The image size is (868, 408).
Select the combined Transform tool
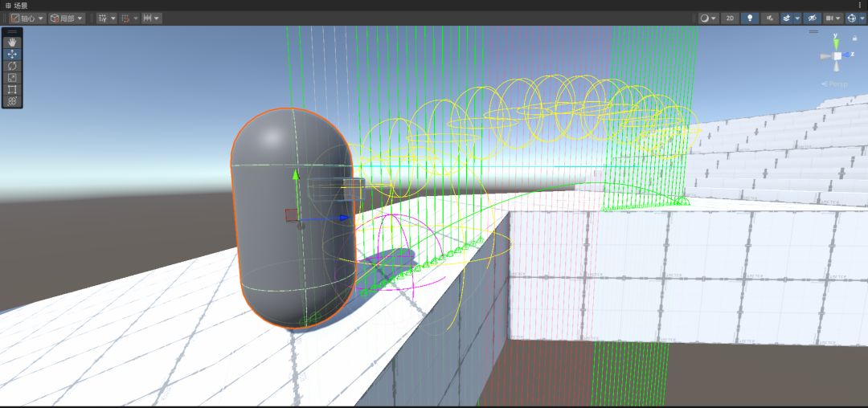(12, 100)
